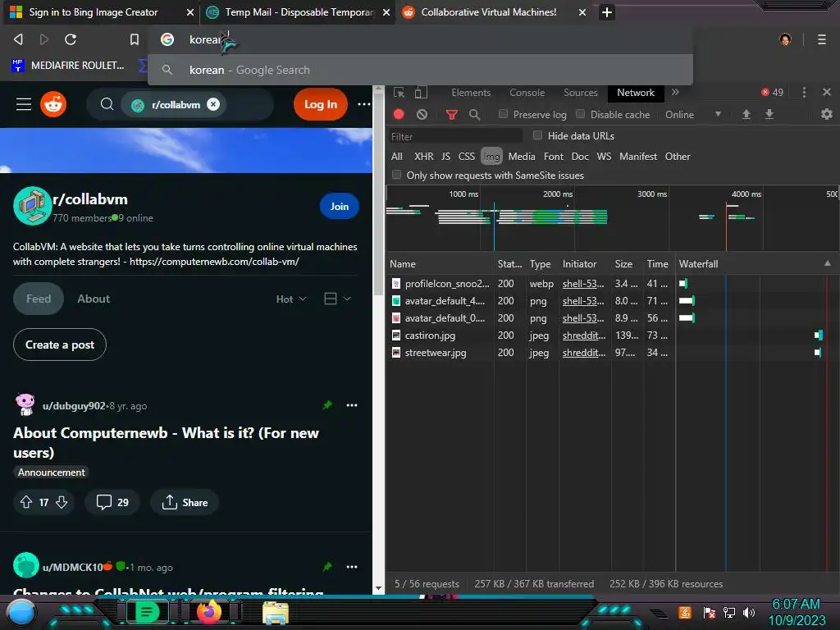Import HAR file with upload arrow
Viewport: 840px width, 630px height.
coord(746,114)
